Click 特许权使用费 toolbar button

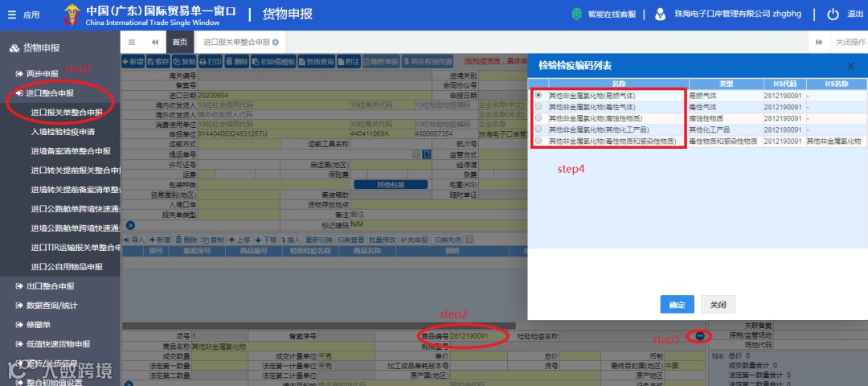pos(428,62)
